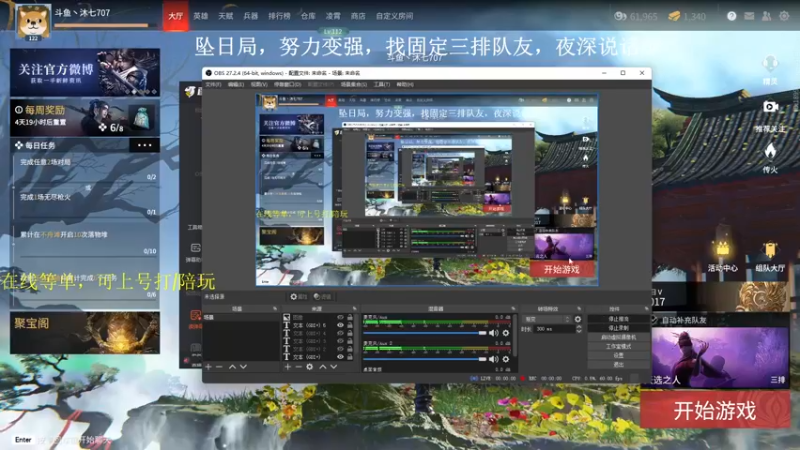
Task: Click the OBS mixer panel scrollbar
Action: click(x=515, y=335)
